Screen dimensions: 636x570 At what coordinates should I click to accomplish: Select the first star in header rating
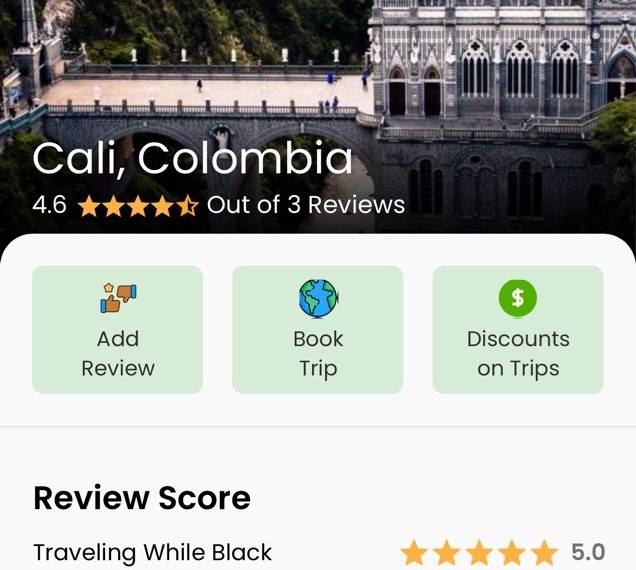(90, 206)
